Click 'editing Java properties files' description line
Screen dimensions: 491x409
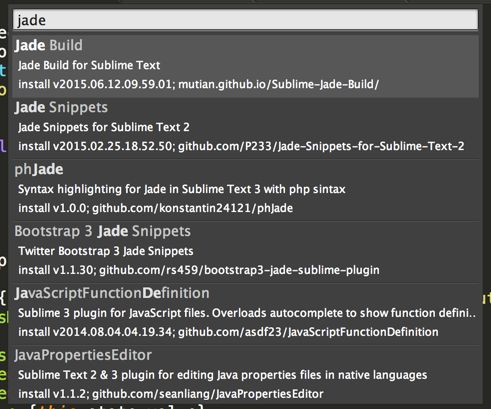pyautogui.click(x=222, y=375)
